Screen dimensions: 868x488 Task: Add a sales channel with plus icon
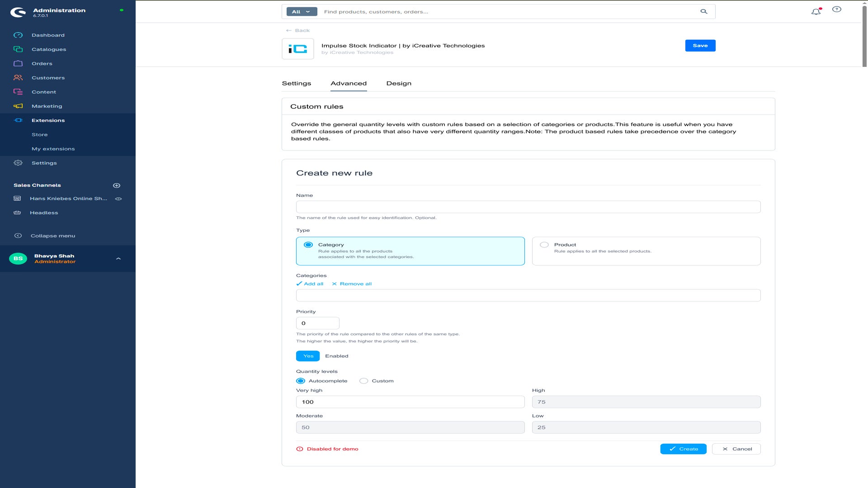tap(117, 185)
